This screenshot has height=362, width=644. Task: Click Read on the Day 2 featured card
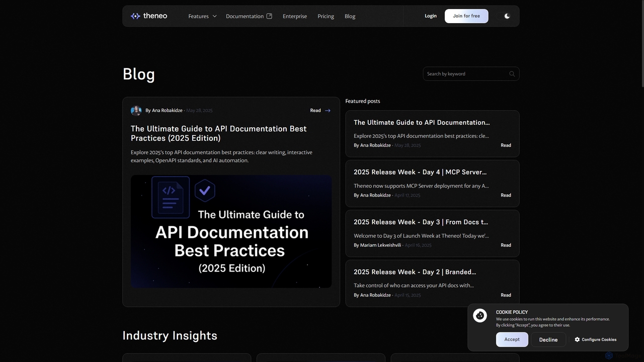[506, 295]
